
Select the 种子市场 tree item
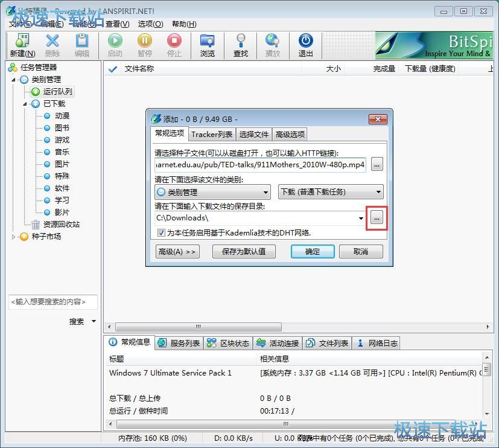point(41,237)
